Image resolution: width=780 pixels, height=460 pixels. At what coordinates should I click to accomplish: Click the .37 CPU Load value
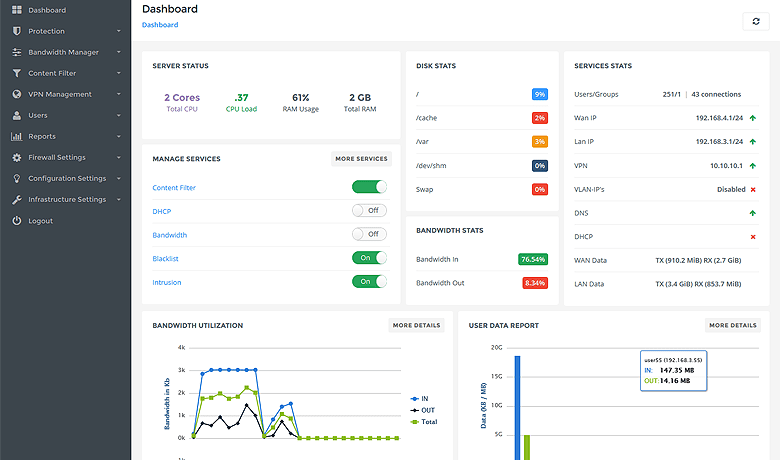[241, 97]
